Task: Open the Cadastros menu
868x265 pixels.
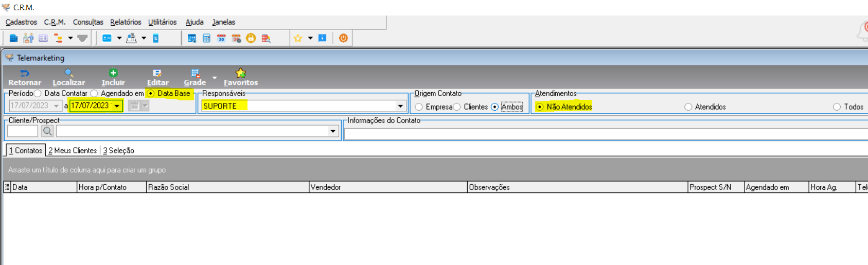Action: (21, 22)
